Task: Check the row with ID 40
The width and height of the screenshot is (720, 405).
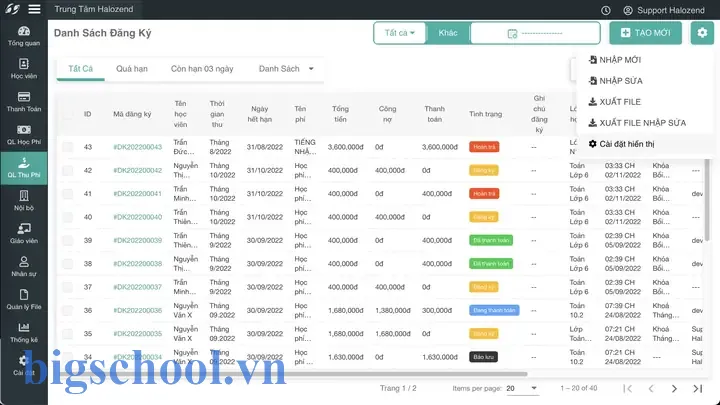Action: coord(68,217)
